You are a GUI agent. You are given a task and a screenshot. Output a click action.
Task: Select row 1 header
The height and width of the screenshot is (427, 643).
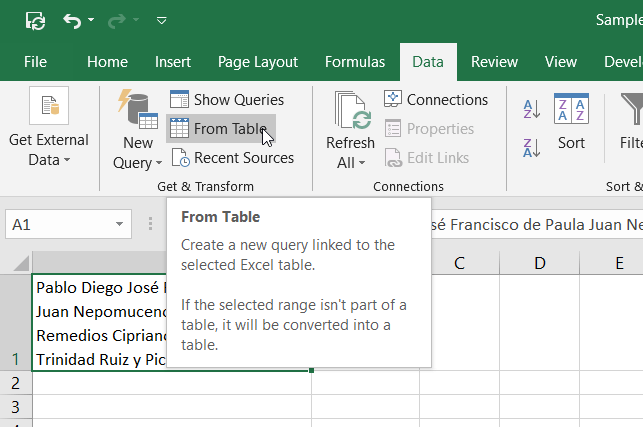(16, 323)
